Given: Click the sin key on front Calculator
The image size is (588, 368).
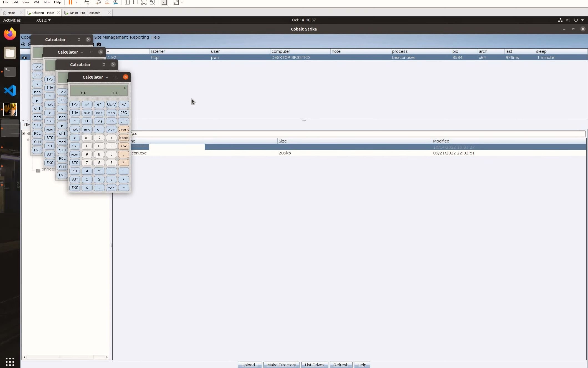Looking at the screenshot, I should click(87, 113).
